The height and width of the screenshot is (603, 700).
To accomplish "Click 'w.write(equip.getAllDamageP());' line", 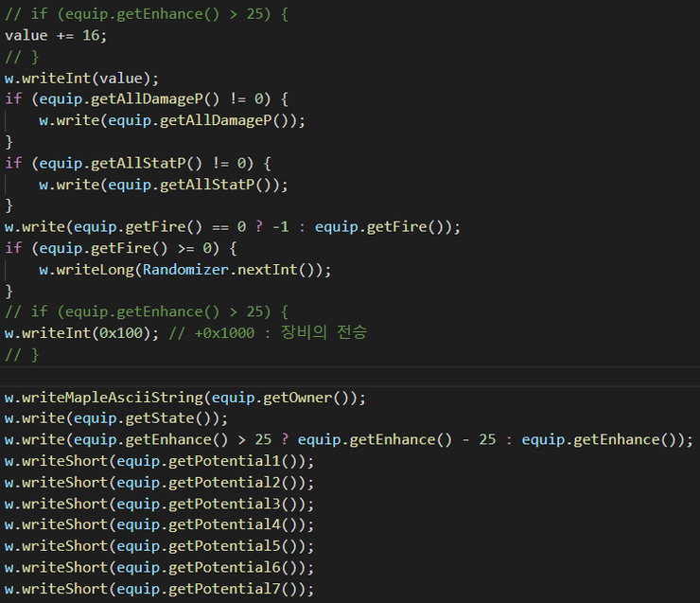I will 172,120.
